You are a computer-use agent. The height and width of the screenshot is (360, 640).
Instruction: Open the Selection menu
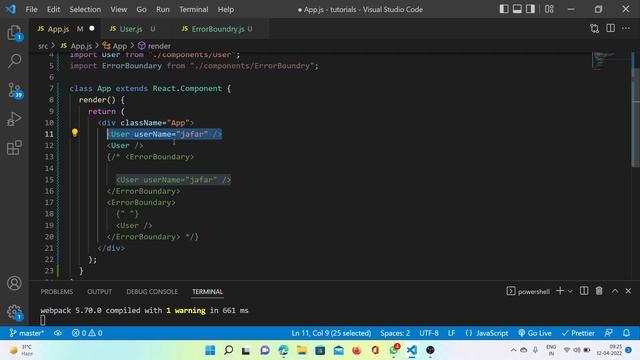(x=85, y=9)
